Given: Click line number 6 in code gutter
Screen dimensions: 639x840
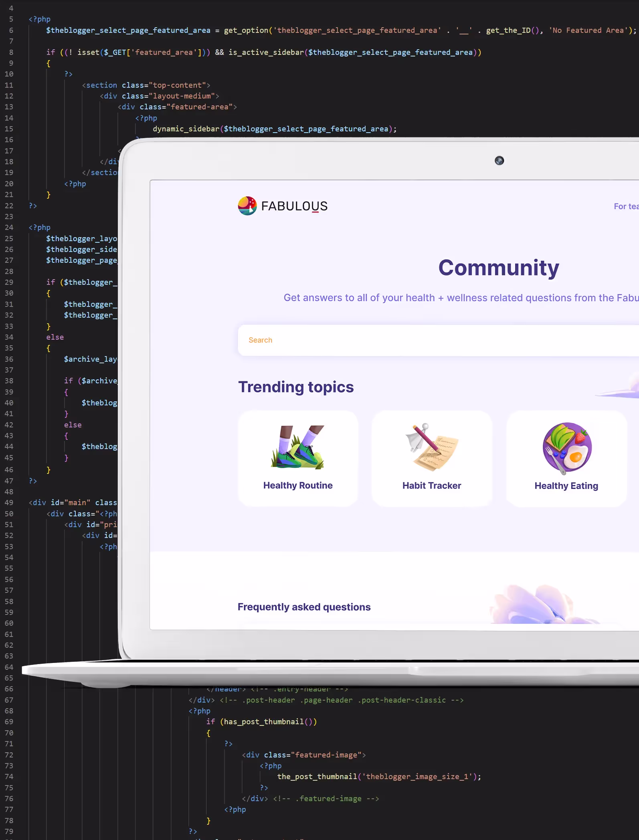Looking at the screenshot, I should (x=11, y=30).
